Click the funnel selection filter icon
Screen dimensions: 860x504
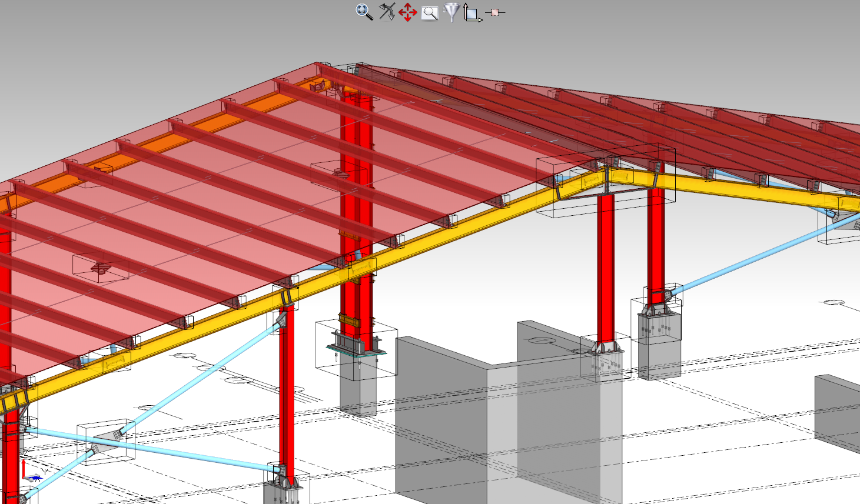pos(451,12)
